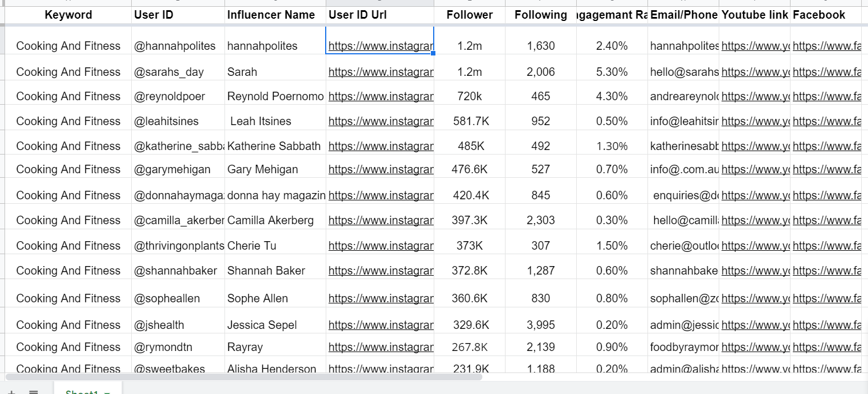Image resolution: width=868 pixels, height=394 pixels.
Task: Click Sarah's Instagram profile link
Action: 379,72
